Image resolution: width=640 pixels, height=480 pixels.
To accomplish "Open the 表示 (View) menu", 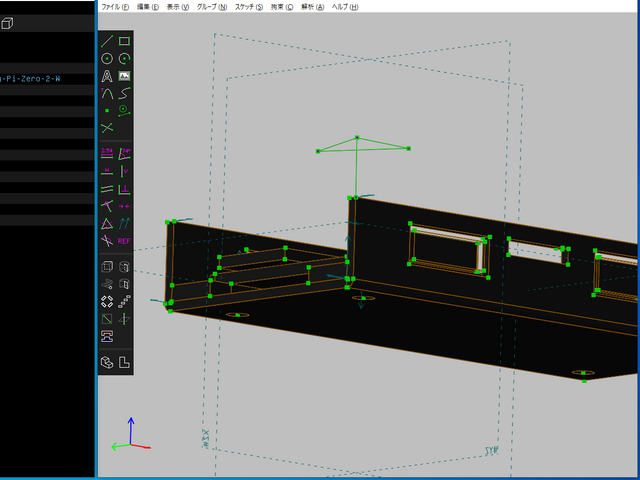I will pos(178,6).
